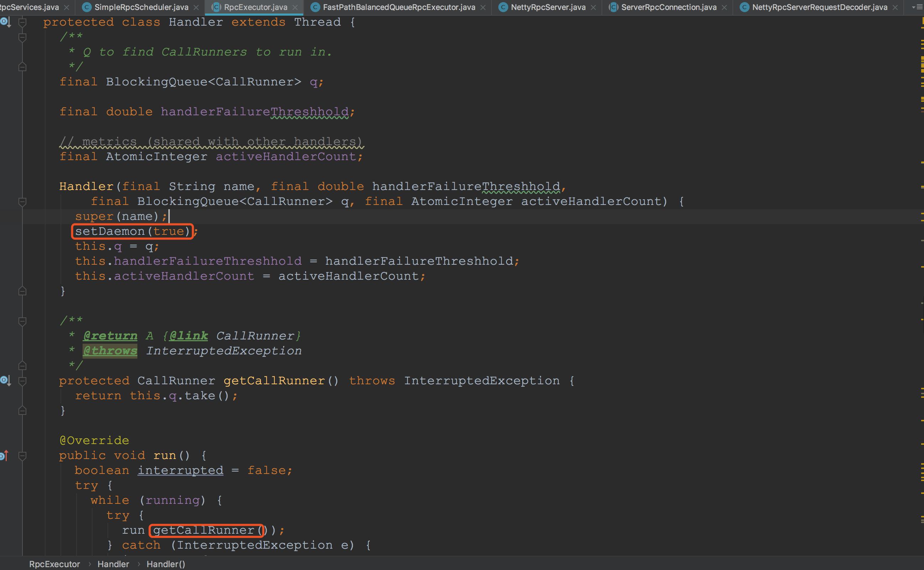Image resolution: width=924 pixels, height=570 pixels.
Task: Close the RpcExecutor.java tab
Action: click(295, 7)
